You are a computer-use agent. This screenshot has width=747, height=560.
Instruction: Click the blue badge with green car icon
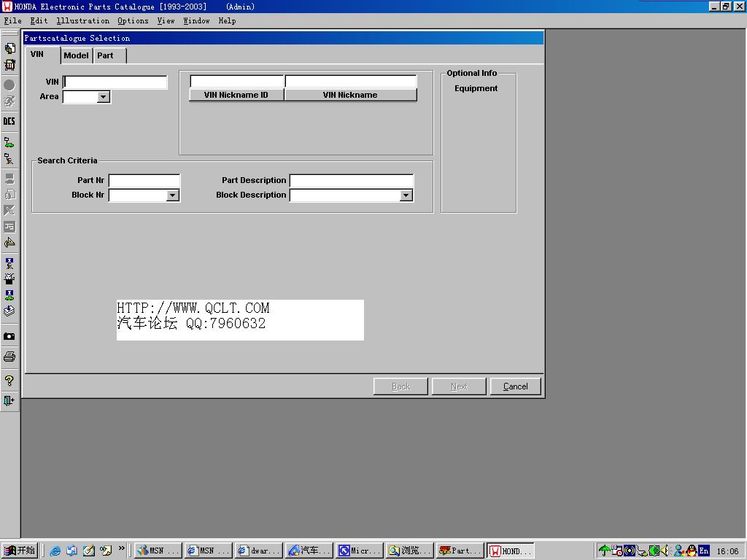pos(9,295)
